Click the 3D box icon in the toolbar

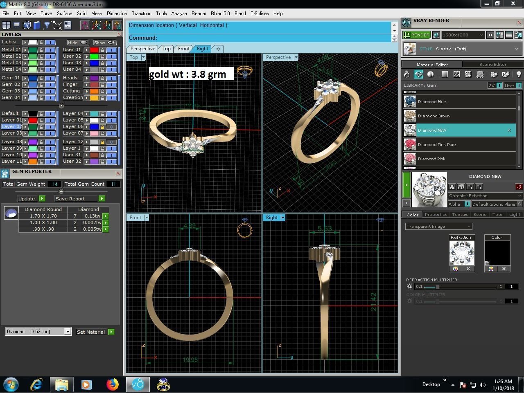(27, 25)
